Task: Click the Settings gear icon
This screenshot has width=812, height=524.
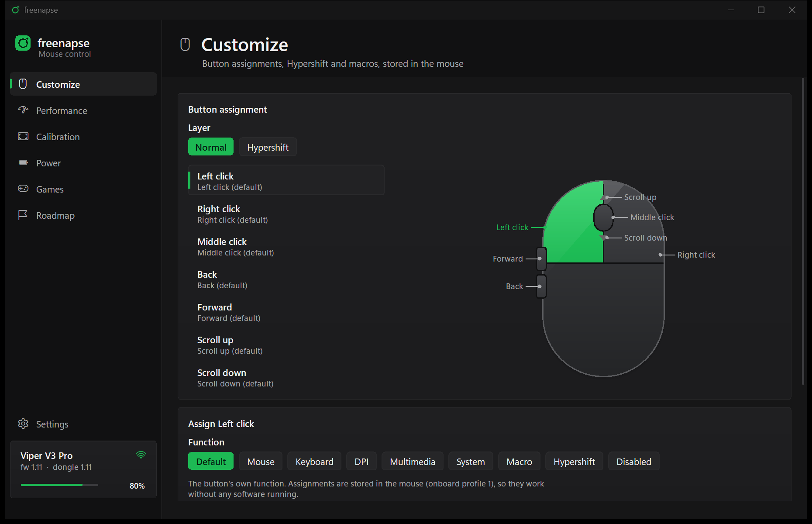Action: click(x=23, y=424)
